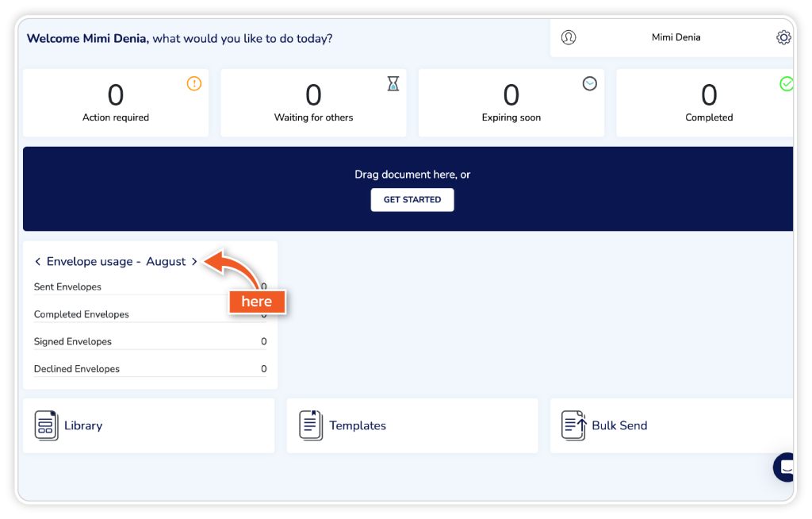Click the Library document icon
812x519 pixels.
tap(47, 425)
